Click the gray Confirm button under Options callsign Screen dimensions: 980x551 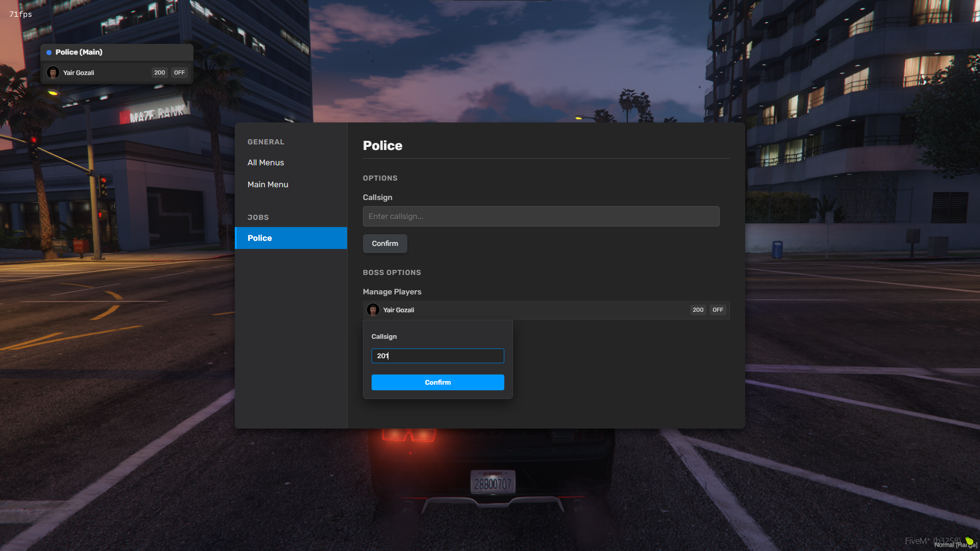[385, 243]
